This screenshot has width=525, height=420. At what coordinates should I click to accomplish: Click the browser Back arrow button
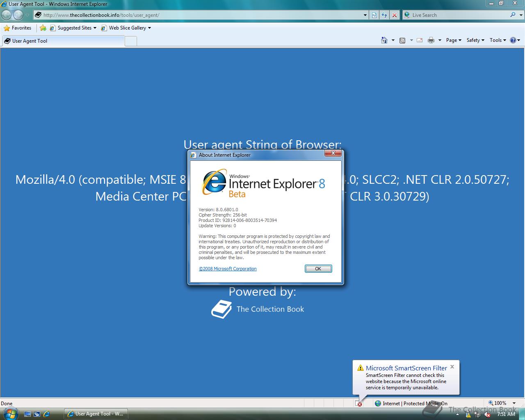pyautogui.click(x=7, y=15)
